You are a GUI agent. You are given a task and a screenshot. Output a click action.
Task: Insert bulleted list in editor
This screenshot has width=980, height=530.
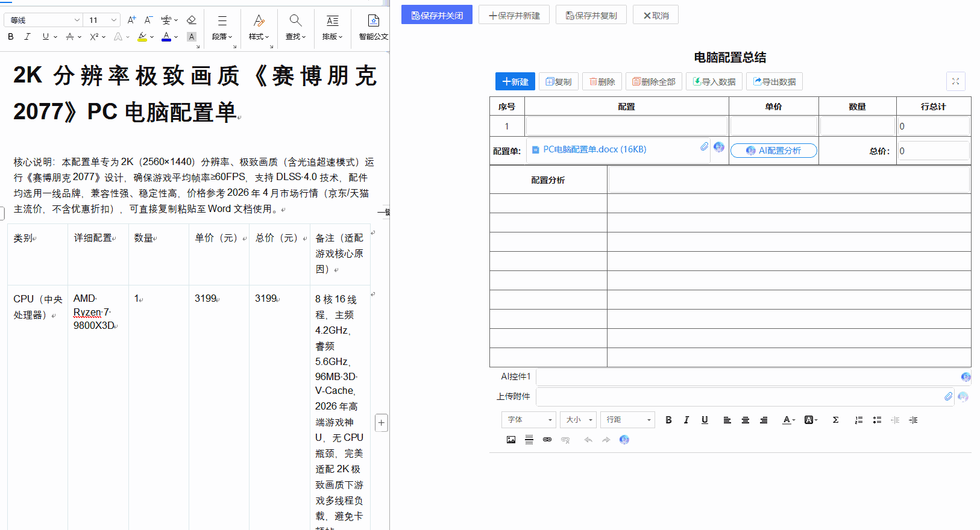[x=877, y=420]
